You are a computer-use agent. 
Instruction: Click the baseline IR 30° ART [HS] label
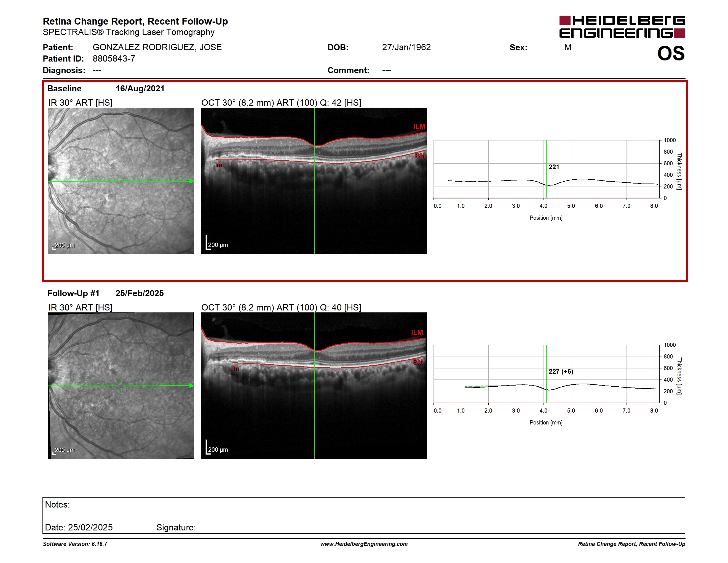[x=80, y=103]
